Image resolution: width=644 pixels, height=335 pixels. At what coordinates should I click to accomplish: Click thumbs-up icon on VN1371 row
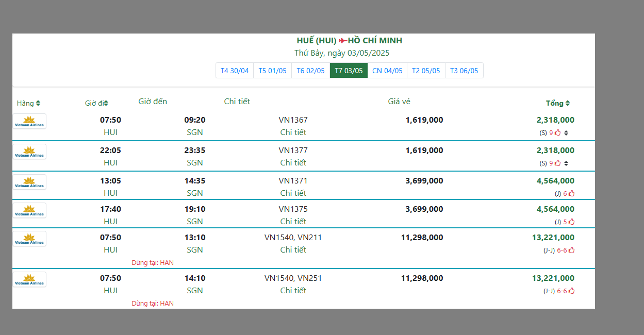(571, 194)
